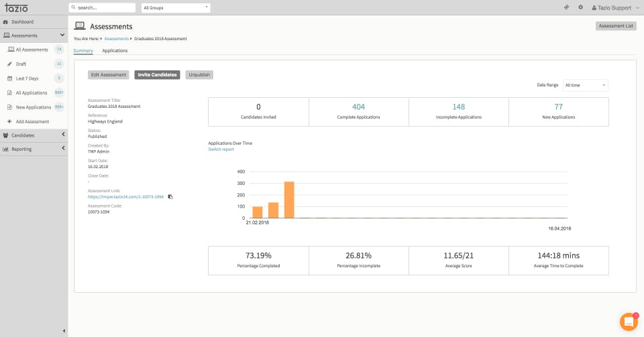Click the 77 New Applications figure
Image resolution: width=644 pixels, height=337 pixels.
coord(559,107)
